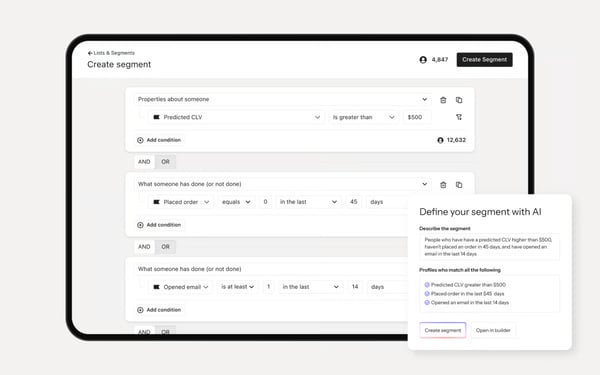Click the days unit field on Opened email row
Viewport: 600px width, 375px height.
click(x=387, y=287)
